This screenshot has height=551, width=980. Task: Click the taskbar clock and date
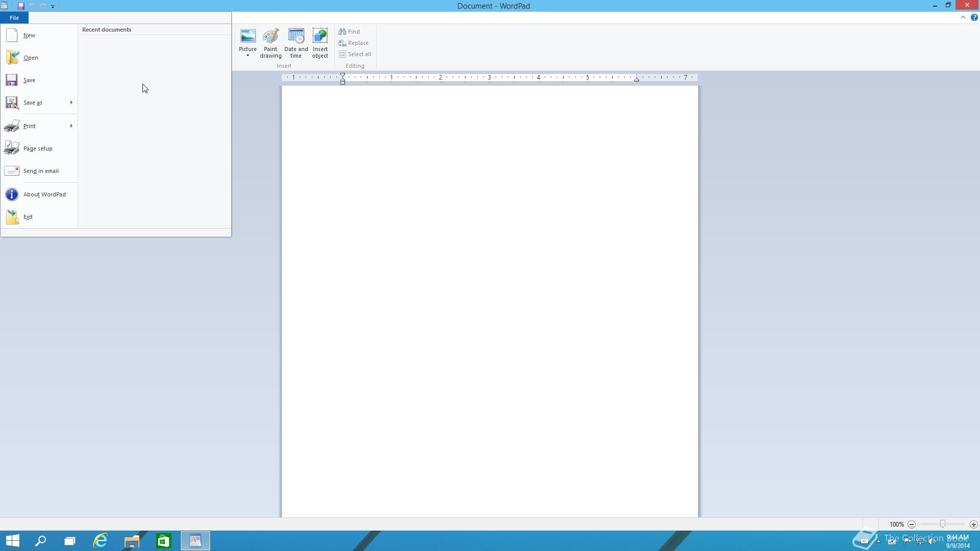958,541
